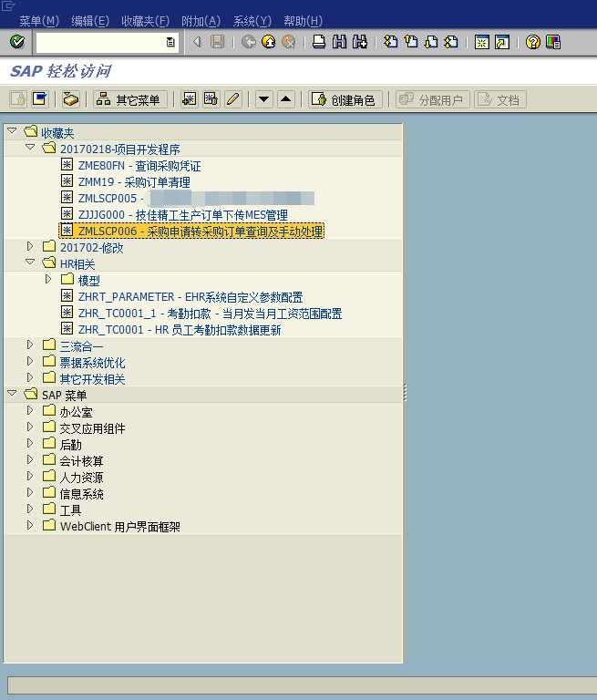Click the Save diskette icon

click(218, 42)
